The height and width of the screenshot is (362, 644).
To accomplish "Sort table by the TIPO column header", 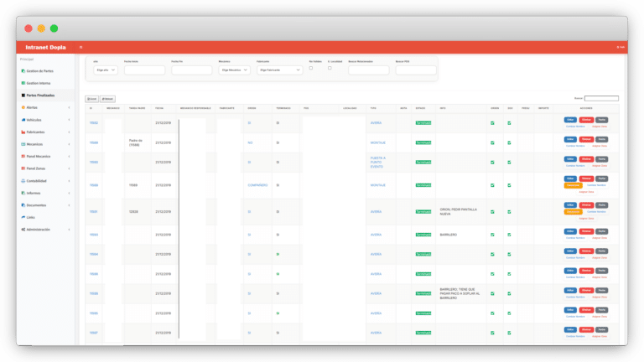I will (x=373, y=108).
